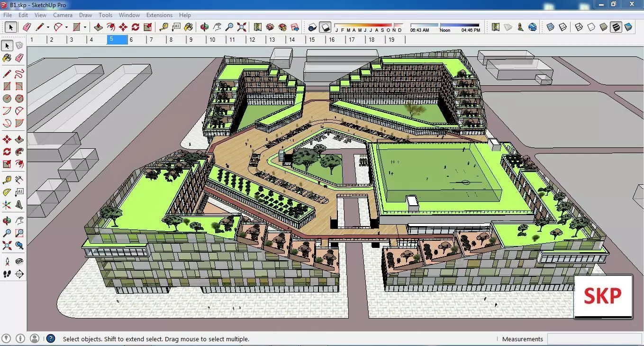Select the 3 Point Arc tool
This screenshot has width=644, height=346.
point(7,123)
